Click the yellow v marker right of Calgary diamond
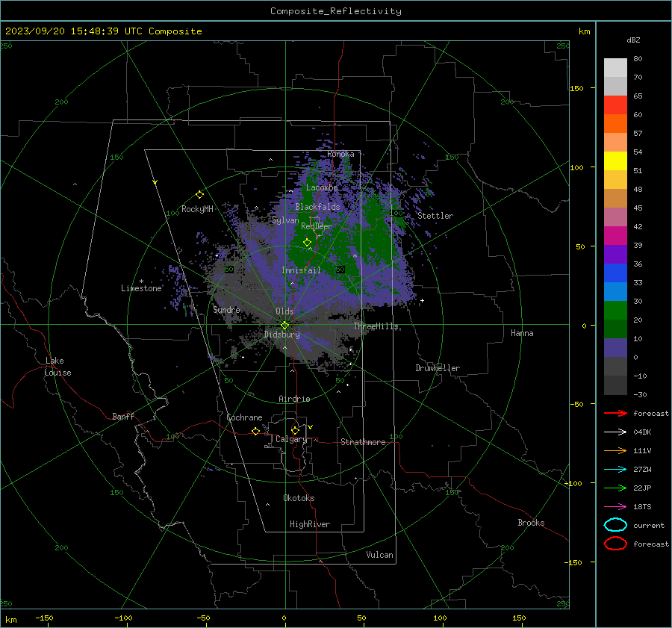672x628 pixels. (311, 427)
